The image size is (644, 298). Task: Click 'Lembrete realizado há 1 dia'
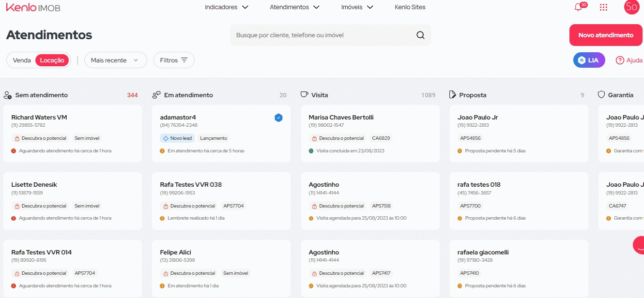(196, 218)
